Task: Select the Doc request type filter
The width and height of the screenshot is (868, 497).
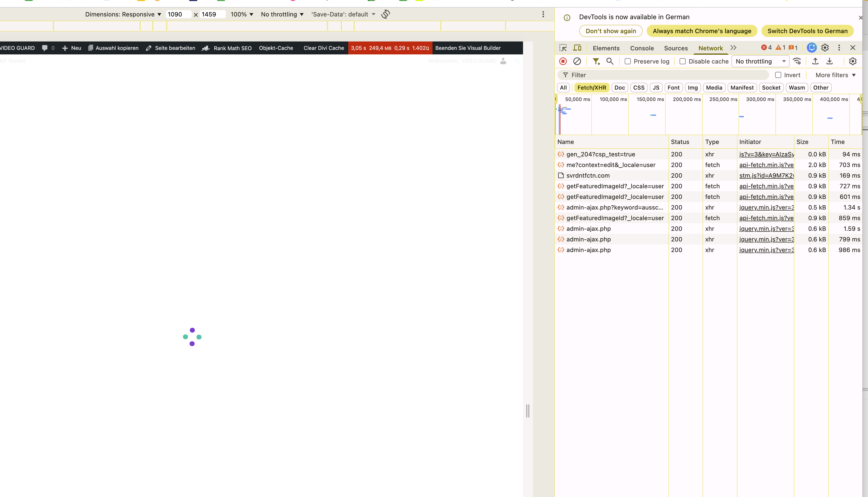Action: 619,88
